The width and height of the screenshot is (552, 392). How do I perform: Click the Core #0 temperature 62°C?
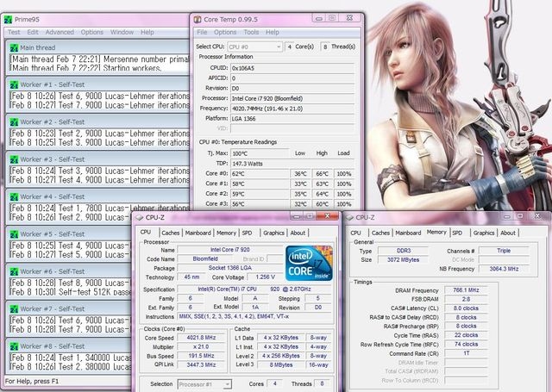coord(260,174)
